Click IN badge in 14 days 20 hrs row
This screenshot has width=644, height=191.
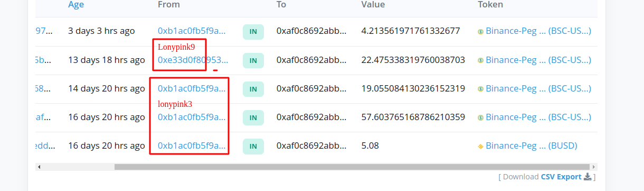coord(253,89)
